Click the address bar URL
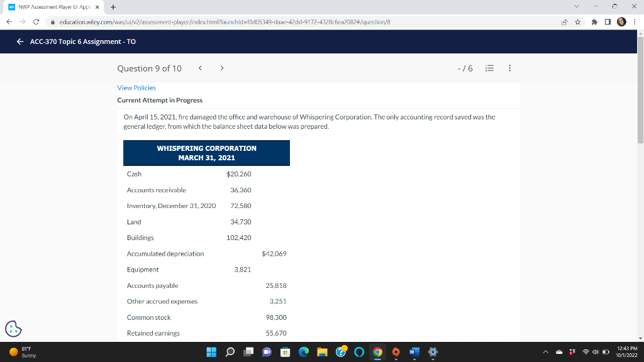This screenshot has height=362, width=644. [x=225, y=22]
